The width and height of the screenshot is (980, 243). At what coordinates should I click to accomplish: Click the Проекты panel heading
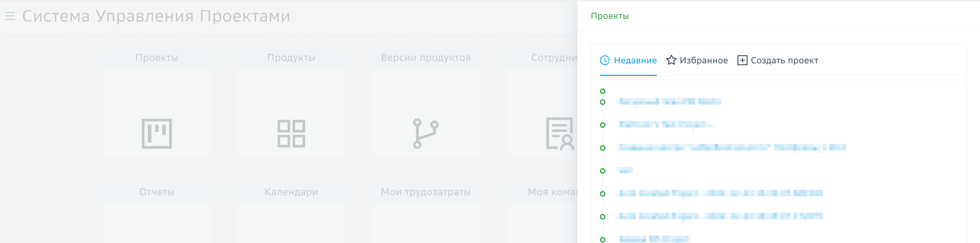(x=609, y=16)
